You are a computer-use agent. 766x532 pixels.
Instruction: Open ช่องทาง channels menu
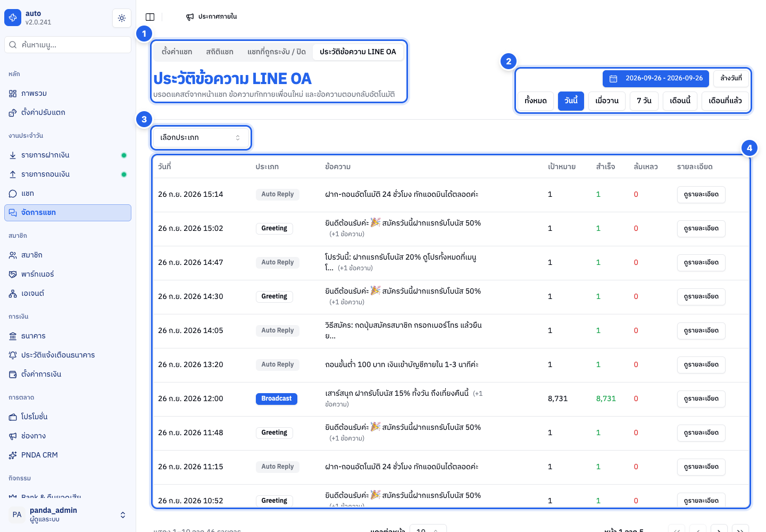68,436
